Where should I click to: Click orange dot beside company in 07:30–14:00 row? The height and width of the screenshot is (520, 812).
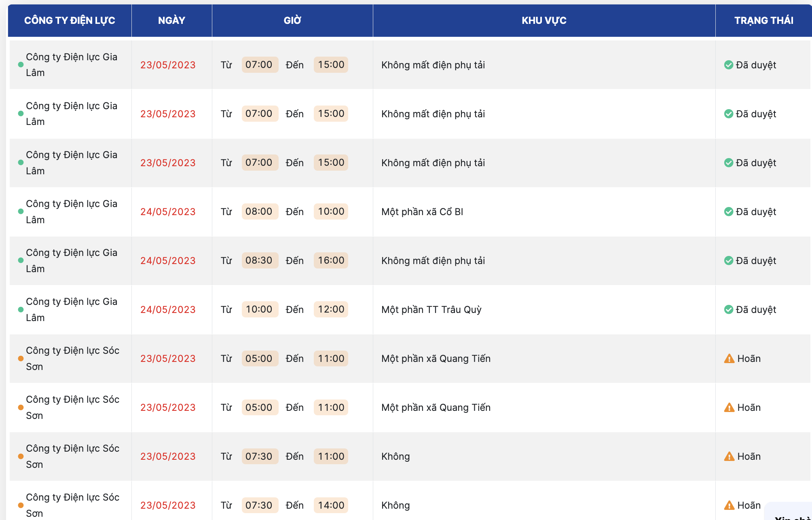21,505
